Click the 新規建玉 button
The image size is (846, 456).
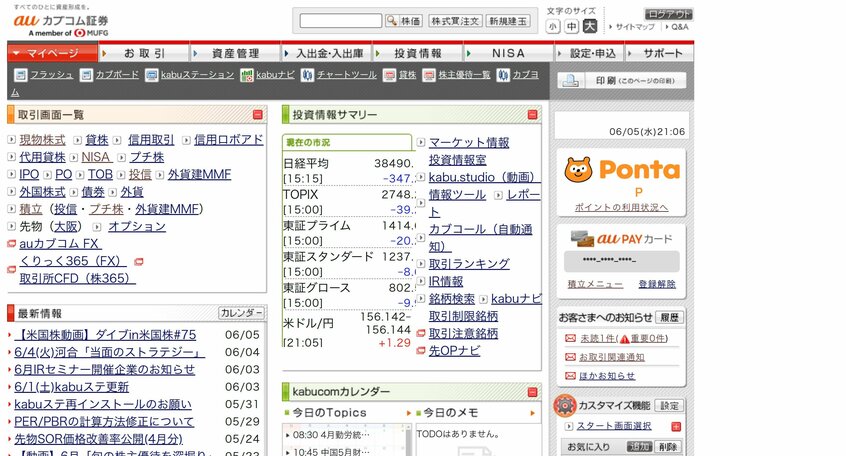coord(508,21)
